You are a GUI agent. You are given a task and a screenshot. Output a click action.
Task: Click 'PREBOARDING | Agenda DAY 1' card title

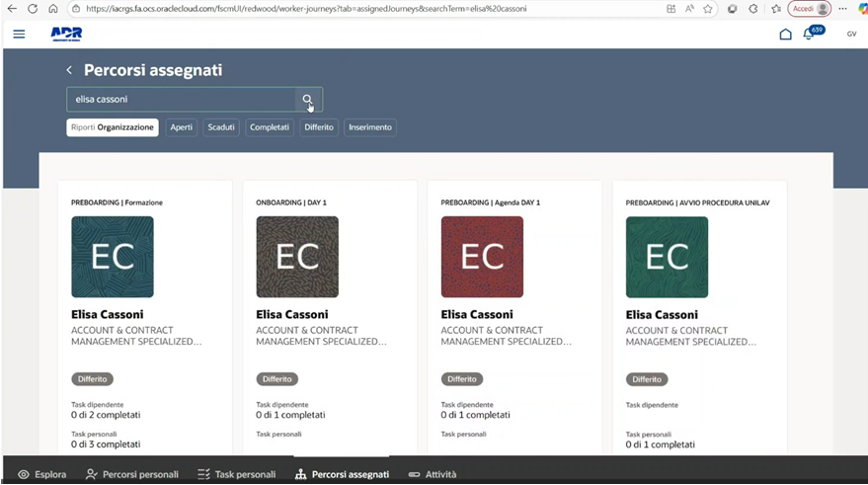click(491, 202)
